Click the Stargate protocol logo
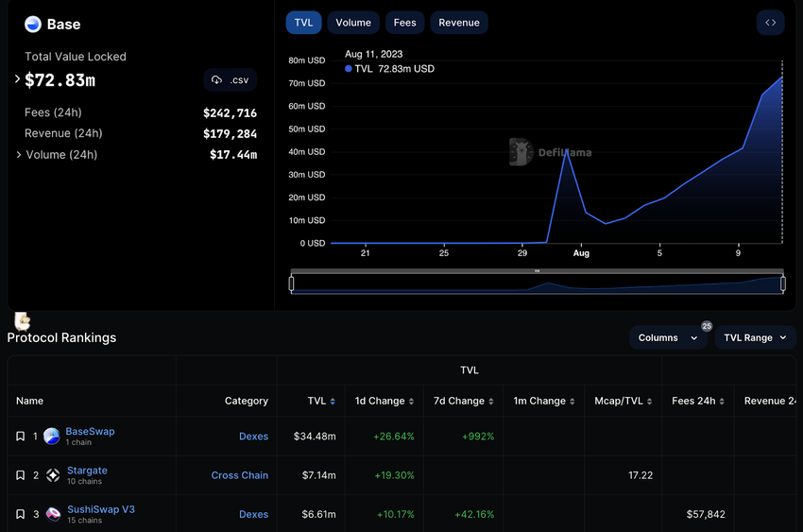This screenshot has height=532, width=803. (x=53, y=475)
